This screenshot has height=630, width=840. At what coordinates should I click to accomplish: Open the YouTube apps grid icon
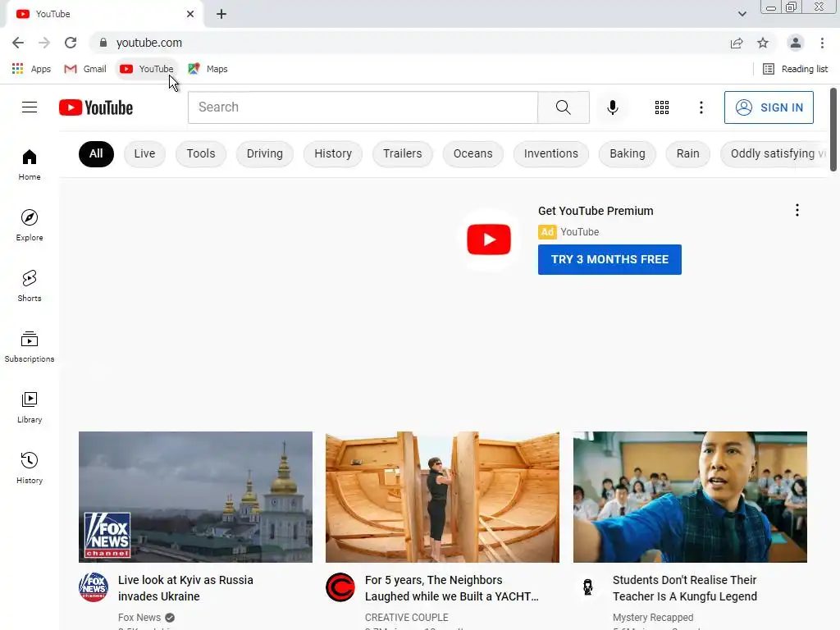click(x=662, y=107)
